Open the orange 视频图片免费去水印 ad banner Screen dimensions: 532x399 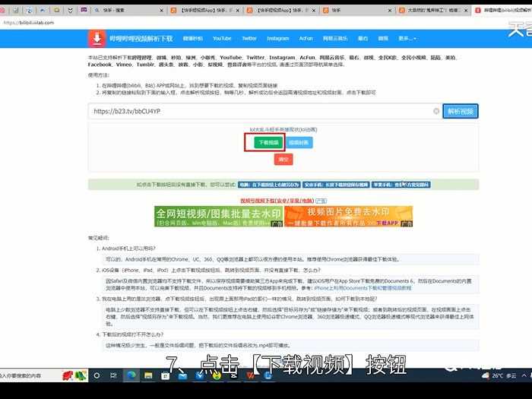(x=348, y=217)
